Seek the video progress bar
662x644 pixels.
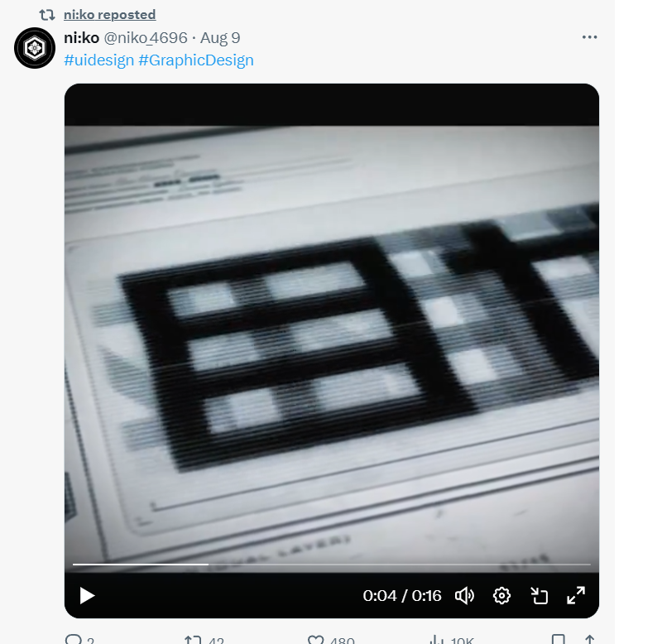[332, 564]
